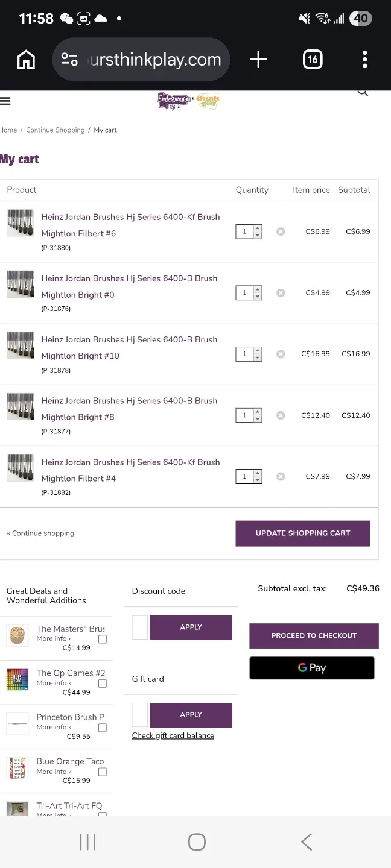Tick checkbox for The Op Games deal
391x868 pixels.
[x=103, y=684]
